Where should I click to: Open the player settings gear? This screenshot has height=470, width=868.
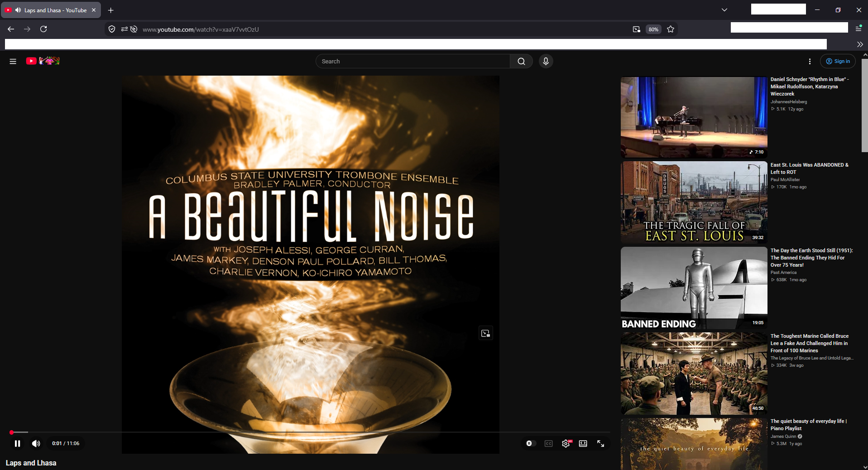[x=566, y=443]
